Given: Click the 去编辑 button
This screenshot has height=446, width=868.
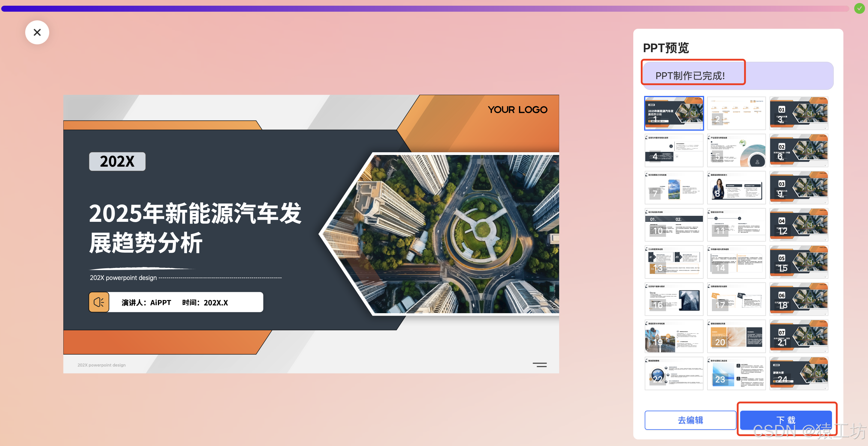Looking at the screenshot, I should (x=690, y=420).
